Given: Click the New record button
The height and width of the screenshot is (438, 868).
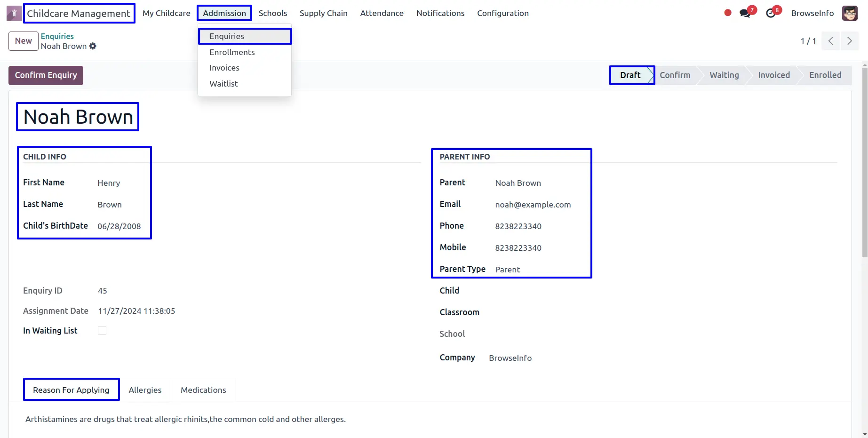Looking at the screenshot, I should (x=23, y=41).
